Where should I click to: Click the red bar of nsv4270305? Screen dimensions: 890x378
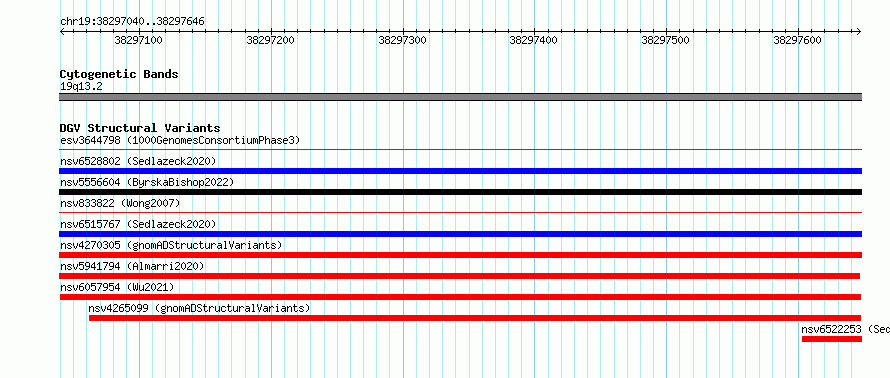[x=460, y=255]
